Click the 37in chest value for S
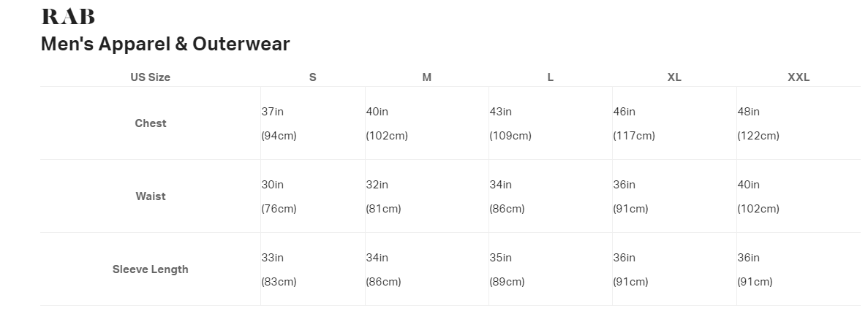Image resolution: width=868 pixels, height=322 pixels. [x=272, y=112]
